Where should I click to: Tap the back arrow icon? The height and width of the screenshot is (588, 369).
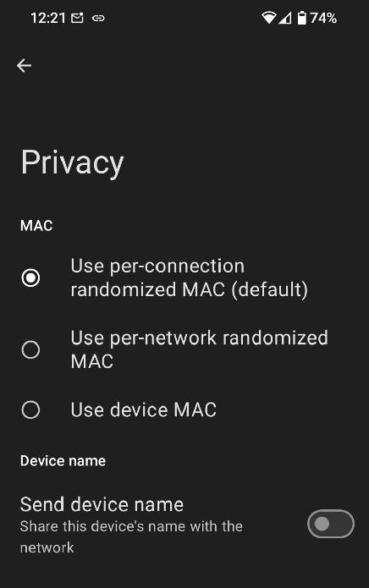click(x=24, y=66)
